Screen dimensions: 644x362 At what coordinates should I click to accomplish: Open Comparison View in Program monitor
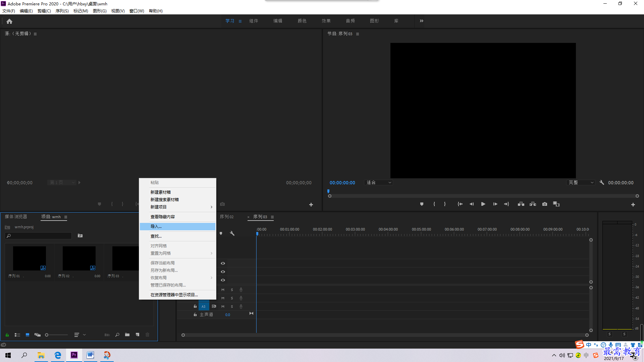coord(556,204)
